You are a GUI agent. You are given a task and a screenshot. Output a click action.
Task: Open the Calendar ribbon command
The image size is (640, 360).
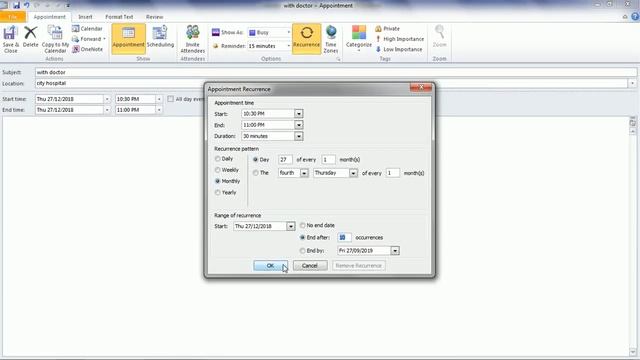coord(87,29)
